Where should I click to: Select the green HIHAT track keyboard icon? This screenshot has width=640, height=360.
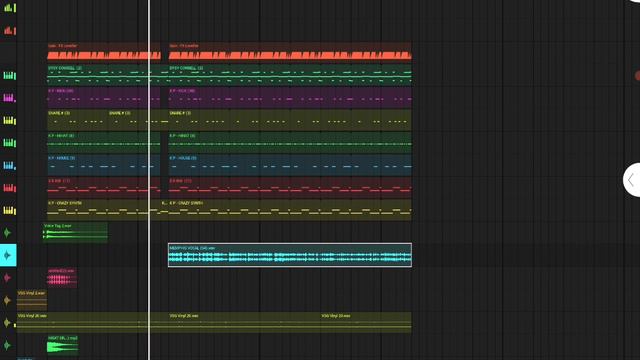point(10,143)
